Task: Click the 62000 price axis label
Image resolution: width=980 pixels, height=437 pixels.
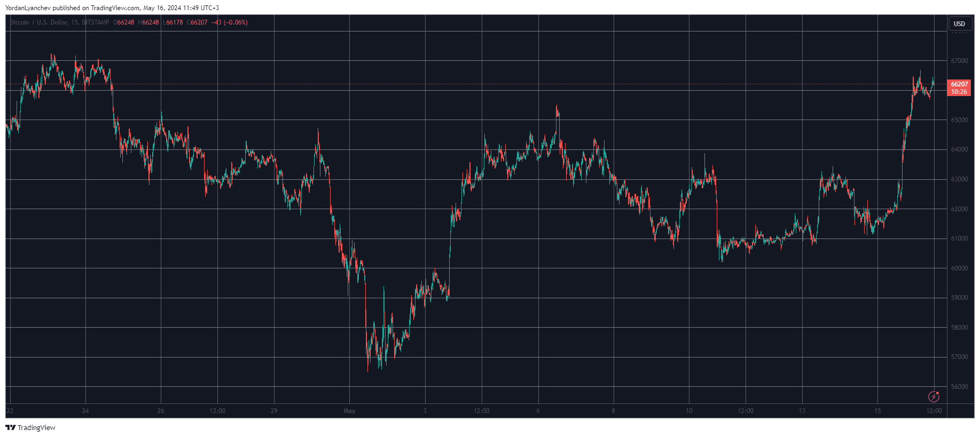Action: pyautogui.click(x=959, y=209)
